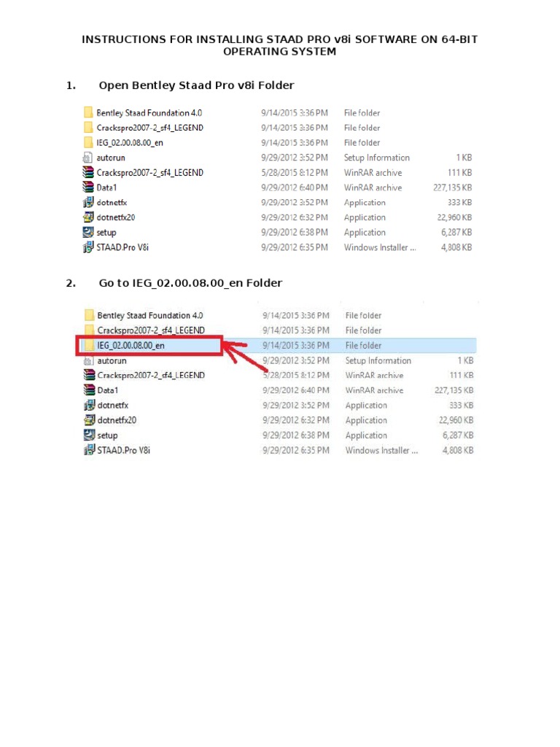Select the "setup" file name in step 2 list
560x747 pixels.
point(107,436)
